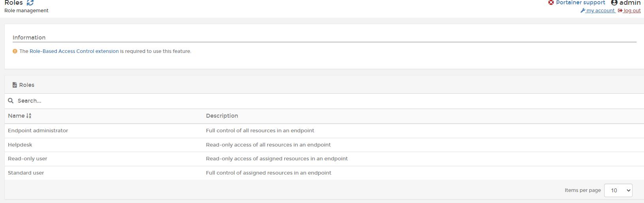Open the Role-Based Access Control extension link
Image resolution: width=644 pixels, height=203 pixels.
click(x=74, y=51)
